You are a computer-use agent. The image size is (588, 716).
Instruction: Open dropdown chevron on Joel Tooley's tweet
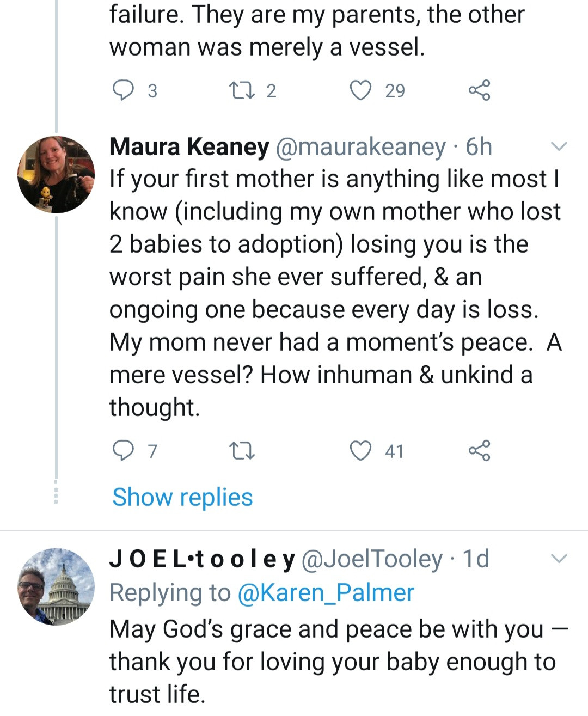pyautogui.click(x=559, y=559)
